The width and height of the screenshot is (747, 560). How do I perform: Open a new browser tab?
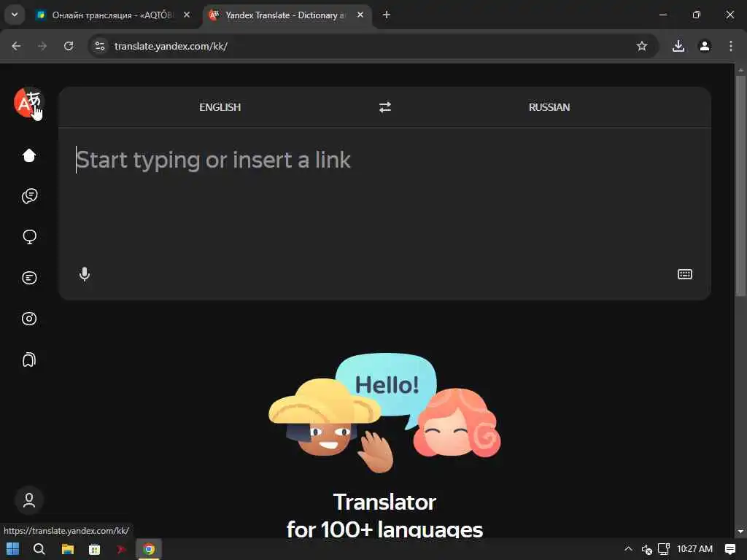(x=387, y=15)
